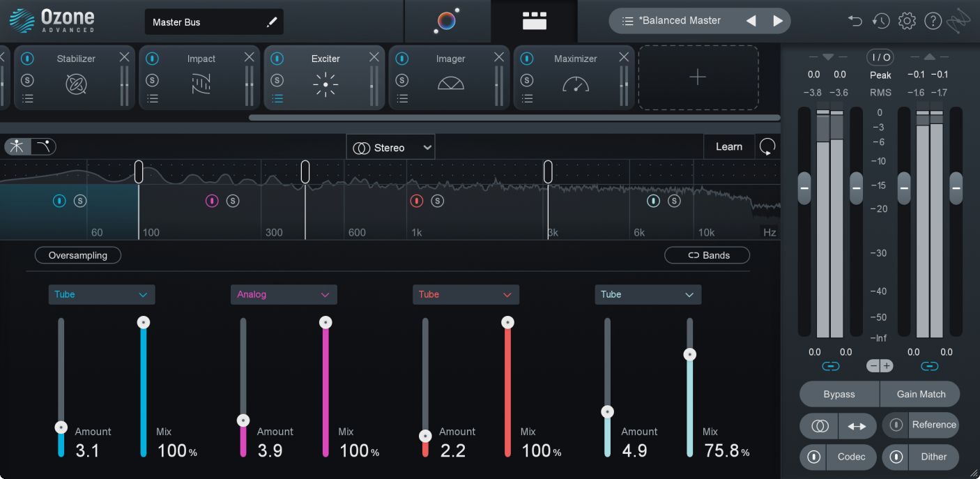Go to next preset arrow
This screenshot has width=980, height=479.
click(778, 21)
